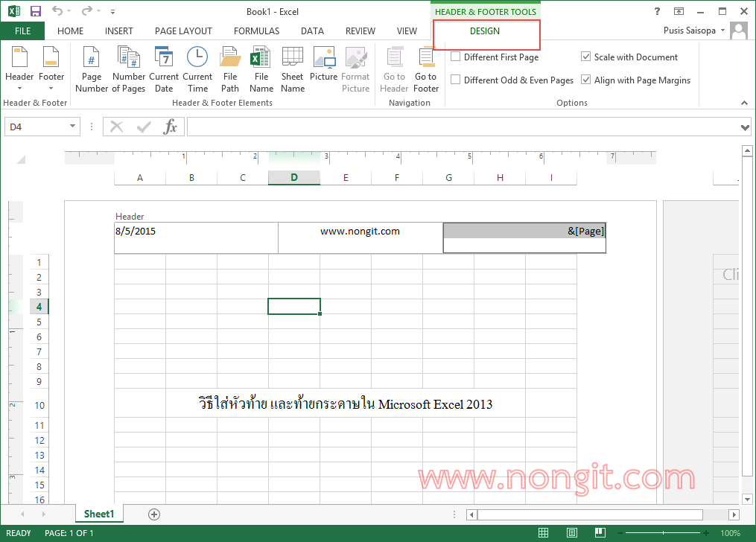Image resolution: width=756 pixels, height=542 pixels.
Task: Click the zoom slider handle
Action: [664, 533]
